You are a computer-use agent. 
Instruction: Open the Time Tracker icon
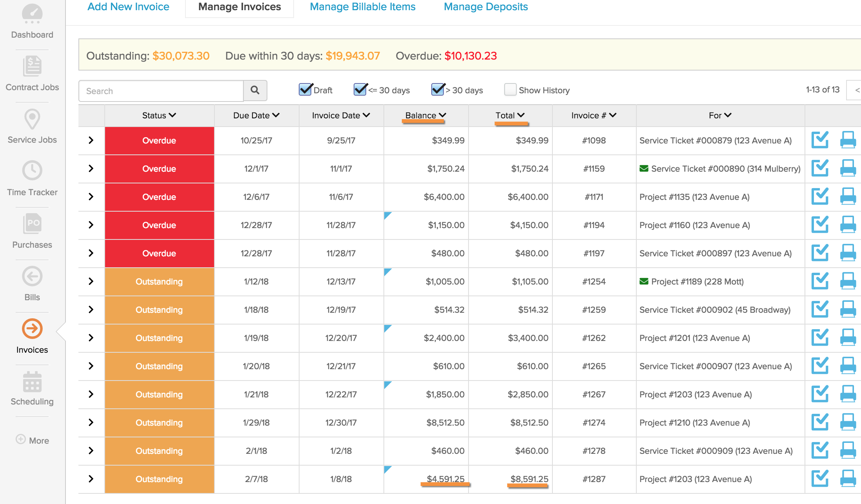point(32,170)
